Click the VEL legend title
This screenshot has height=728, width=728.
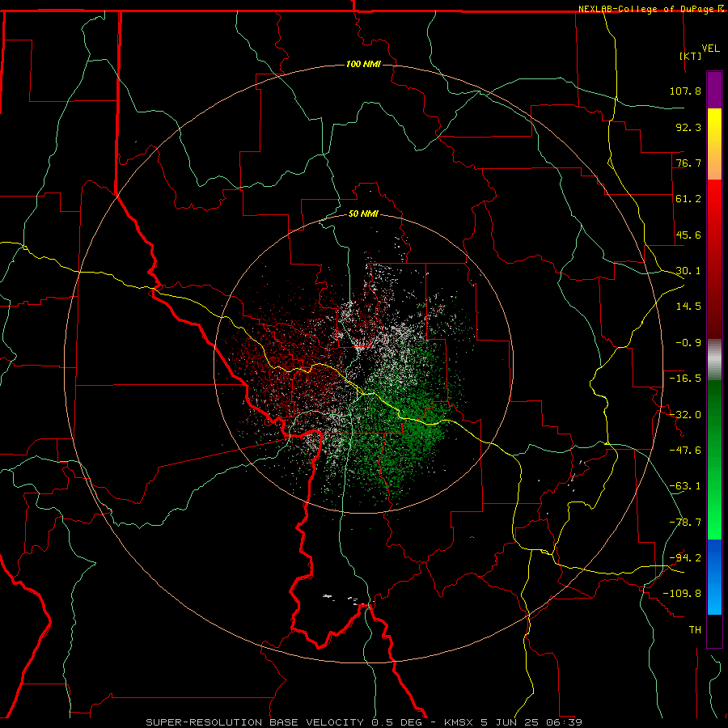click(x=710, y=49)
